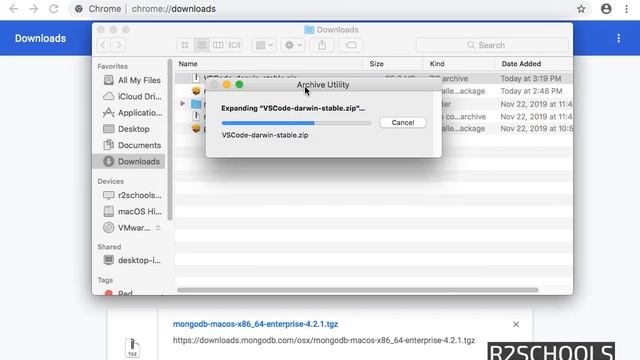The height and width of the screenshot is (360, 640).
Task: Go forward in Finder window
Action: (x=119, y=45)
